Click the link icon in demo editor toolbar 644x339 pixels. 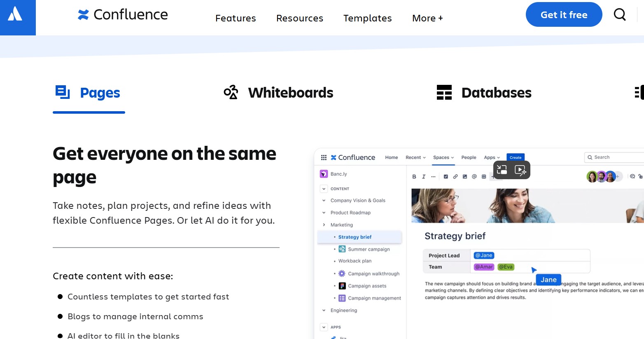pos(455,177)
